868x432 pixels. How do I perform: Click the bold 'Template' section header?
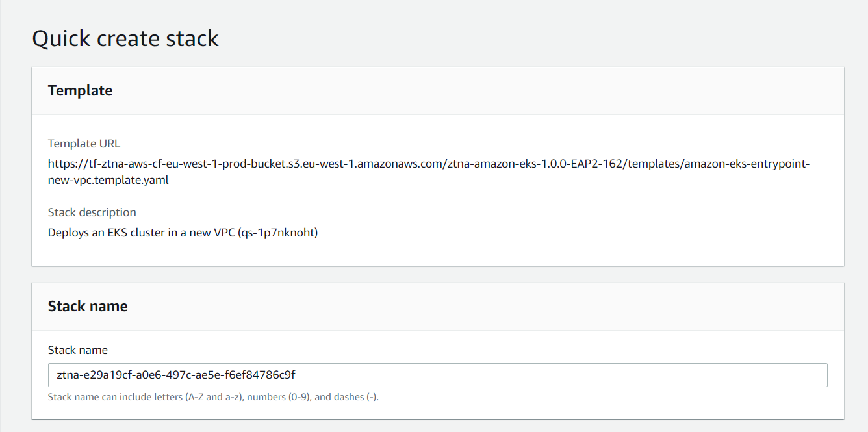click(80, 91)
